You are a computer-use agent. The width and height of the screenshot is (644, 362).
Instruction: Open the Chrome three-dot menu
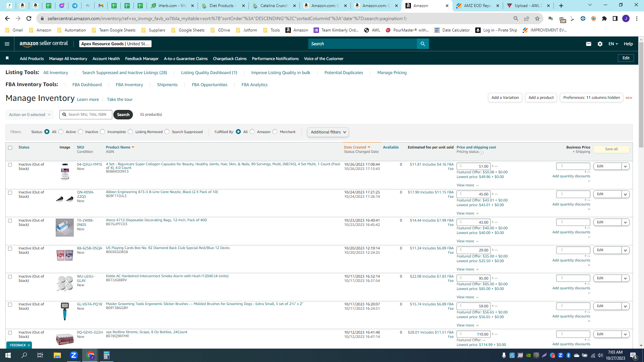(x=637, y=18)
